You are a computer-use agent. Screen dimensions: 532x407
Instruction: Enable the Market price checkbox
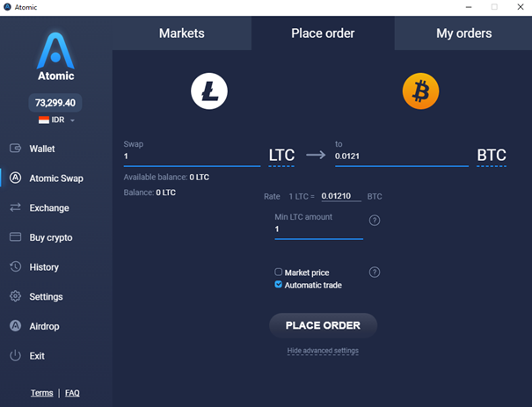(278, 272)
